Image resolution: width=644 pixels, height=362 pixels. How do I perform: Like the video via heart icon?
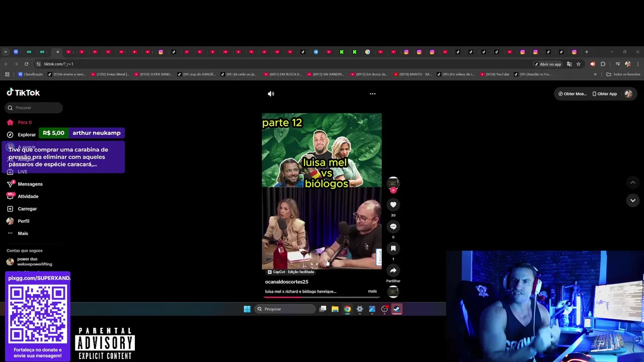point(393,204)
